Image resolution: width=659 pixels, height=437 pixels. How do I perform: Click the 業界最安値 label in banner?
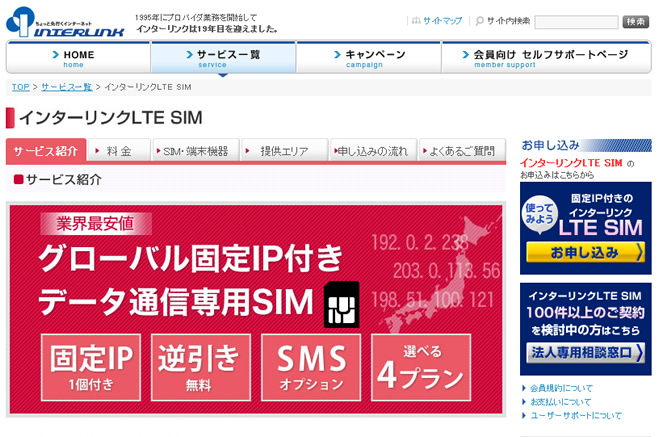95,224
